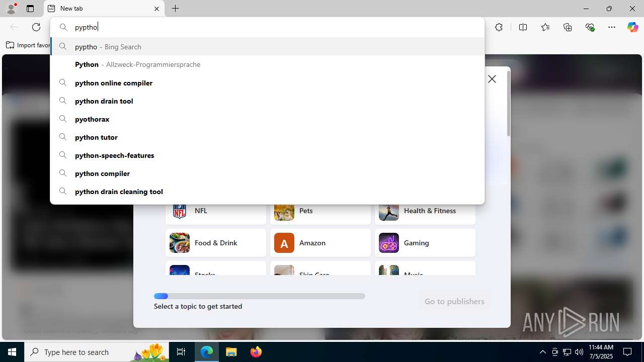Open a new tab with plus button
Screen dimensions: 644x362
pyautogui.click(x=176, y=9)
